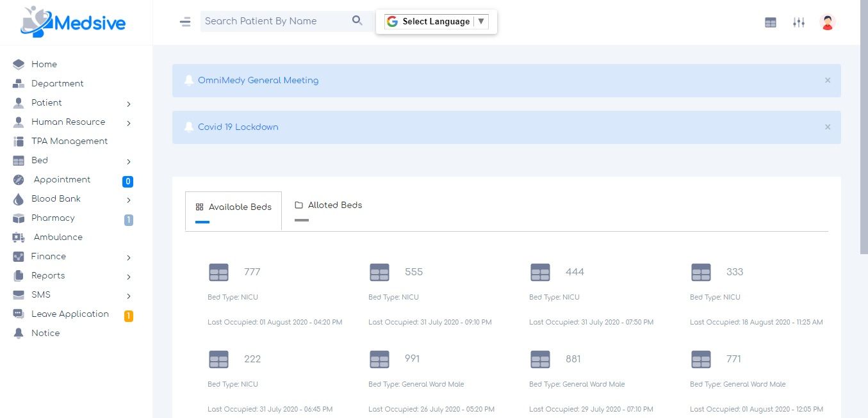Expand the Finance submenu arrow
The height and width of the screenshot is (418, 868).
[129, 257]
